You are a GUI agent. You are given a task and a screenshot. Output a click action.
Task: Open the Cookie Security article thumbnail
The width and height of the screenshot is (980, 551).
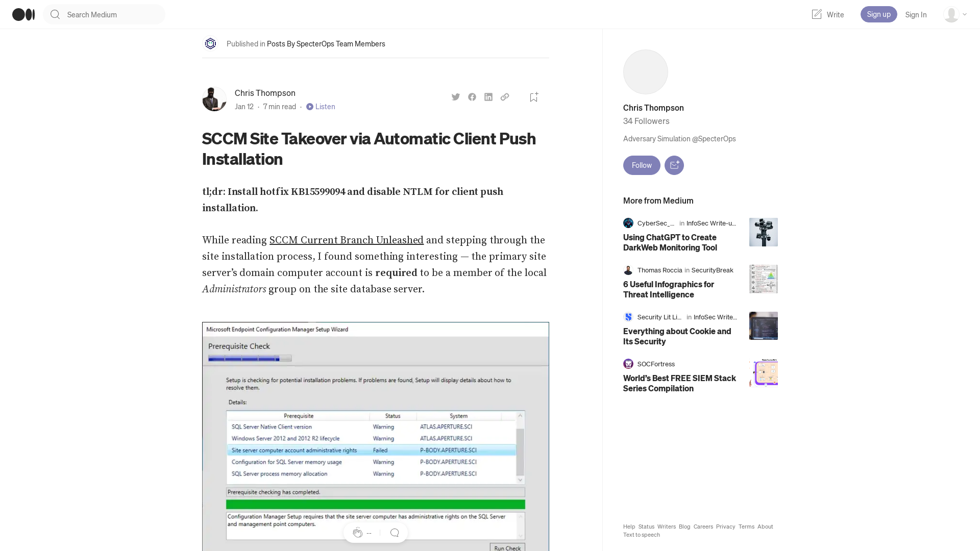(764, 326)
